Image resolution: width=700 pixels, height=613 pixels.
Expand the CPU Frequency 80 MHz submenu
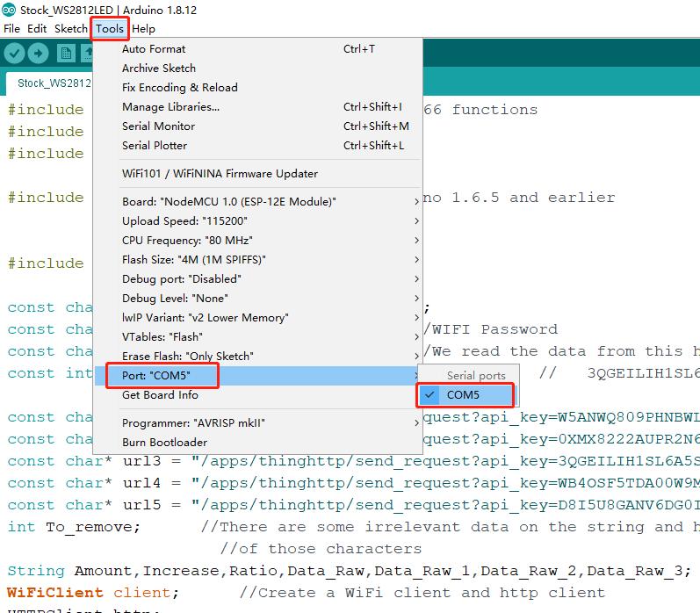tap(187, 241)
